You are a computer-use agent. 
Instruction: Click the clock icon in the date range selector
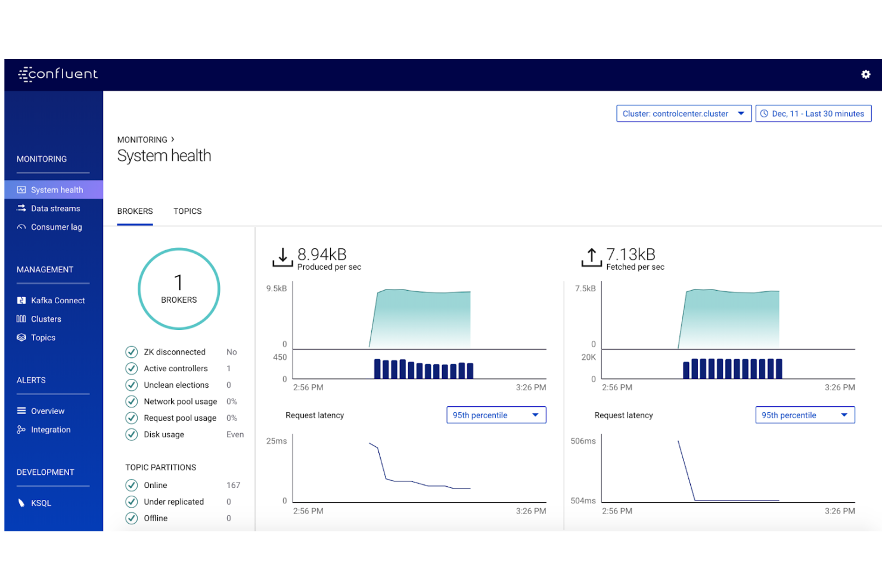(x=766, y=113)
